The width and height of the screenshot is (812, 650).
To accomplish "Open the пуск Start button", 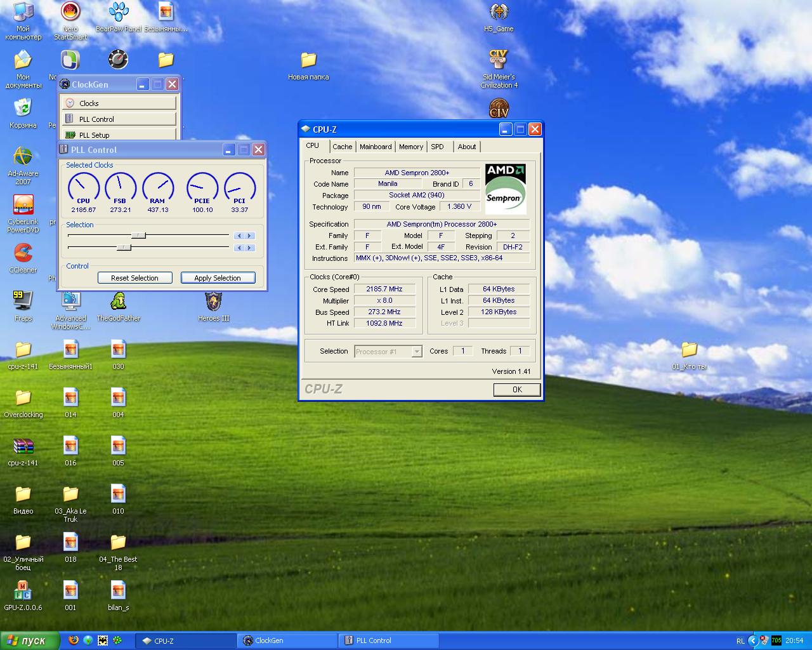I will pos(30,640).
